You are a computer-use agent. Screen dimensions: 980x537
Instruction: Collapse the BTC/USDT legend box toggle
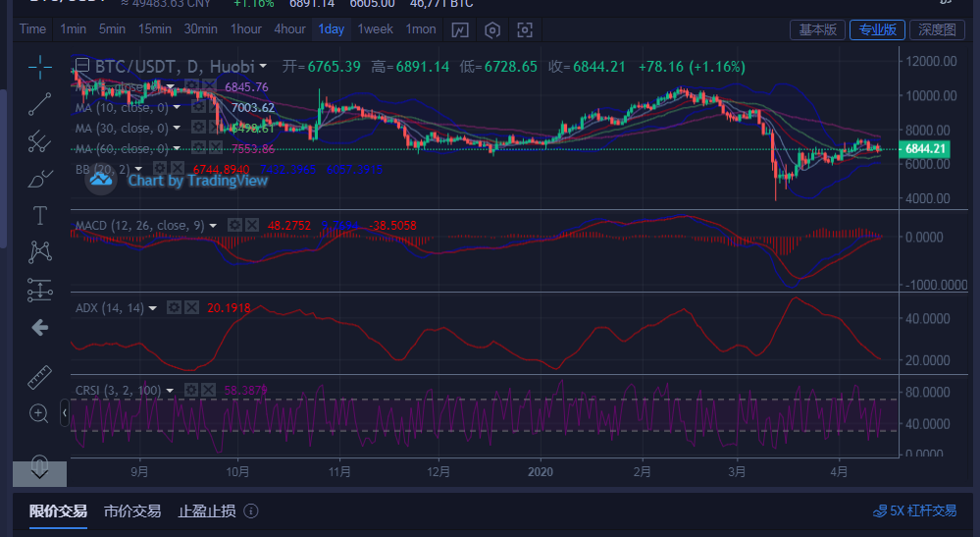point(80,67)
